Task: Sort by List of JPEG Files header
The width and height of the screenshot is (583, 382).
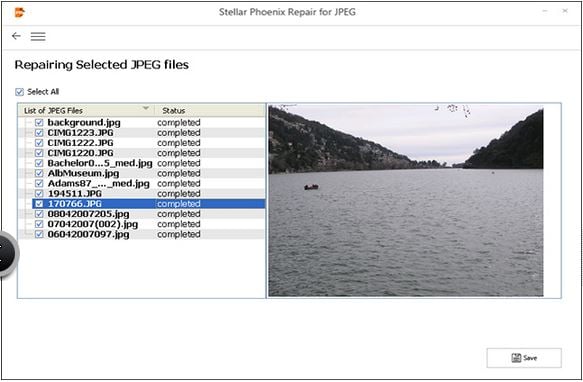Action: point(86,110)
